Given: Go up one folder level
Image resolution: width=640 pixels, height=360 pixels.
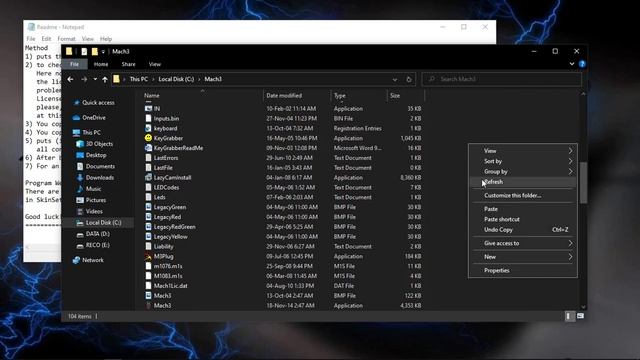Looking at the screenshot, I should pos(105,79).
